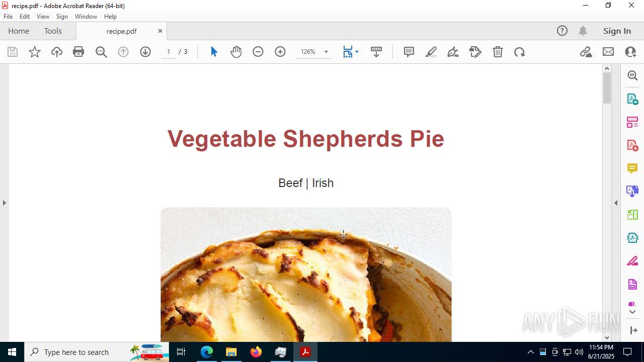
Task: Open Microsoft Edge from taskbar
Action: pyautogui.click(x=207, y=352)
